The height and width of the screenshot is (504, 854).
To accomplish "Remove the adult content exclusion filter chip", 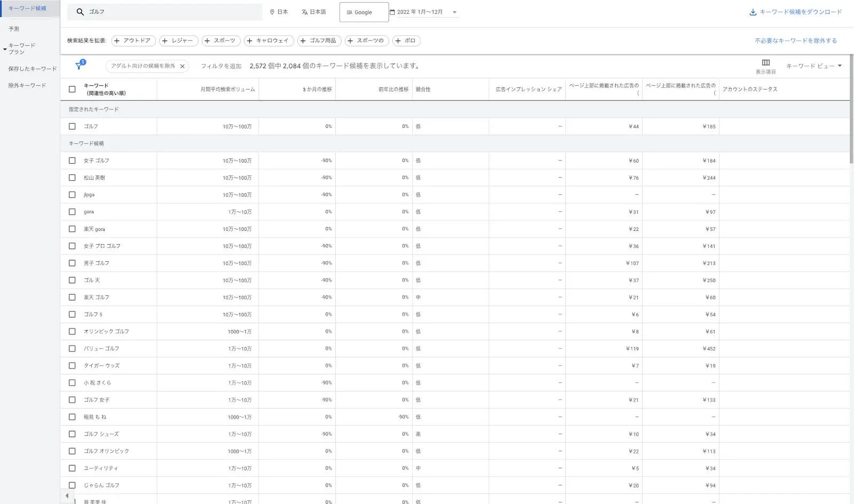I will 183,66.
